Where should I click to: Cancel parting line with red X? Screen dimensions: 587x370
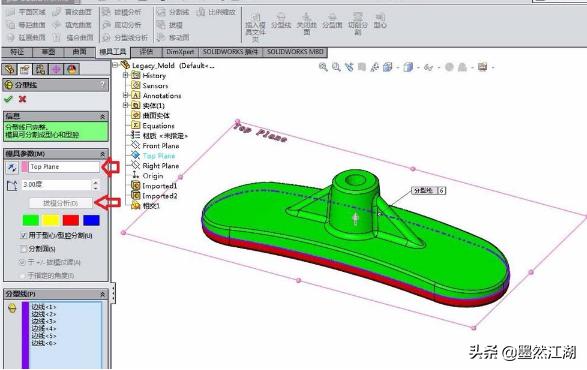(22, 99)
